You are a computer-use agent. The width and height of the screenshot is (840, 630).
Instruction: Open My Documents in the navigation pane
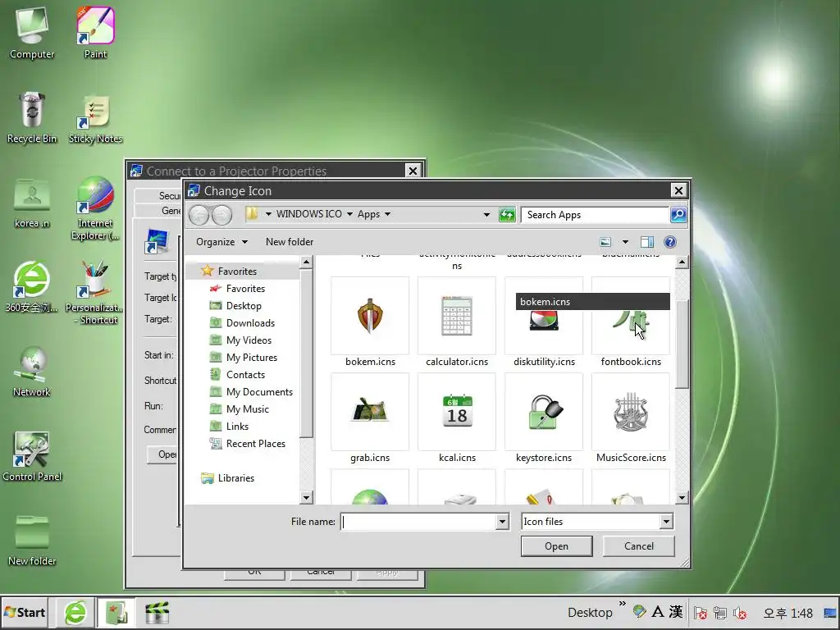(x=251, y=392)
